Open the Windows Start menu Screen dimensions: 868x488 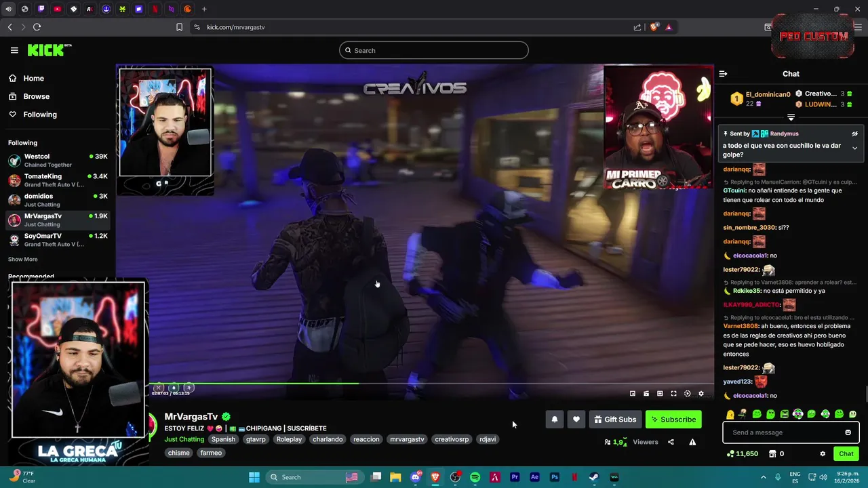pos(254,477)
